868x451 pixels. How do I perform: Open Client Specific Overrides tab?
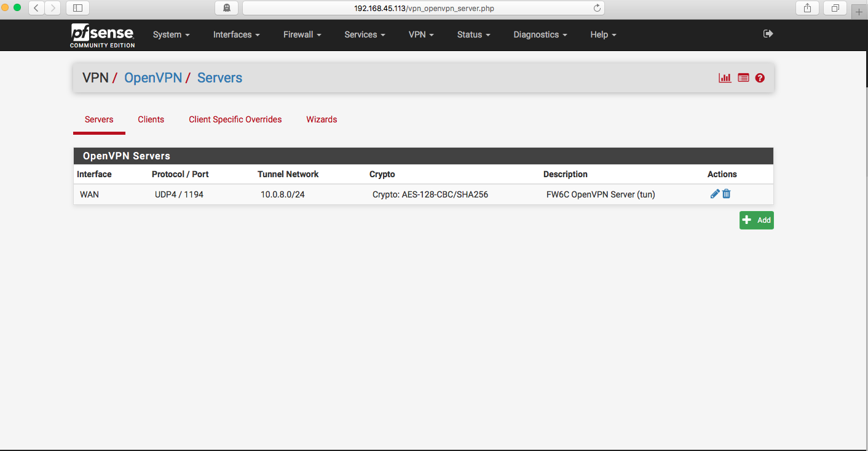235,119
